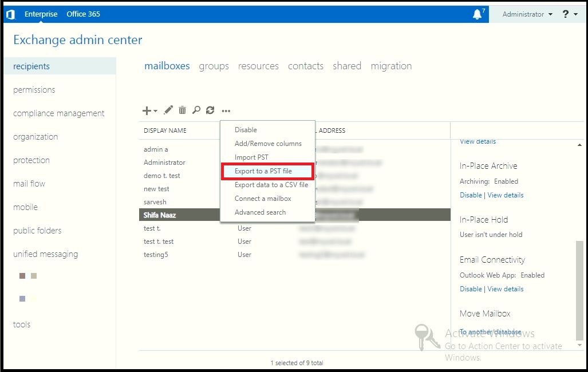Click the refresh icon
Screen dimensions: 588x372
coord(210,110)
